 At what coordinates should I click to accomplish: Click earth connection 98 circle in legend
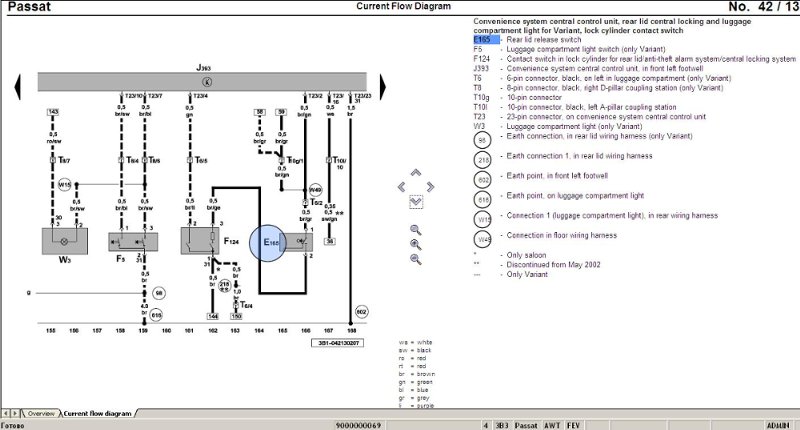tap(483, 140)
